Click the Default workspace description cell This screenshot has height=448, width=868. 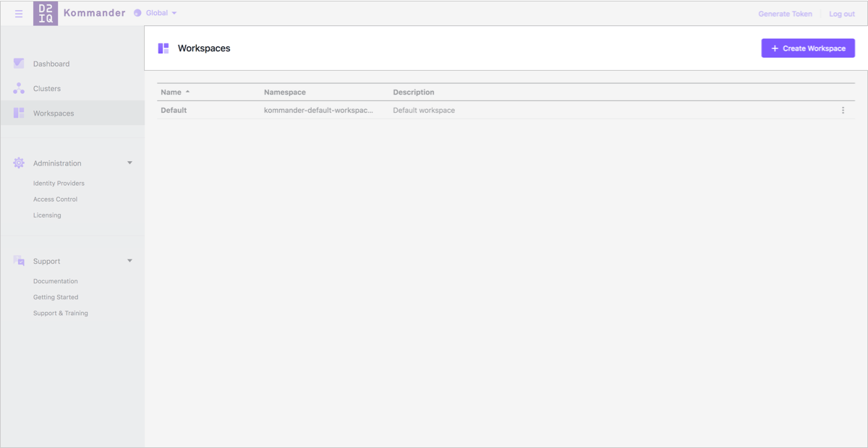[x=424, y=111]
